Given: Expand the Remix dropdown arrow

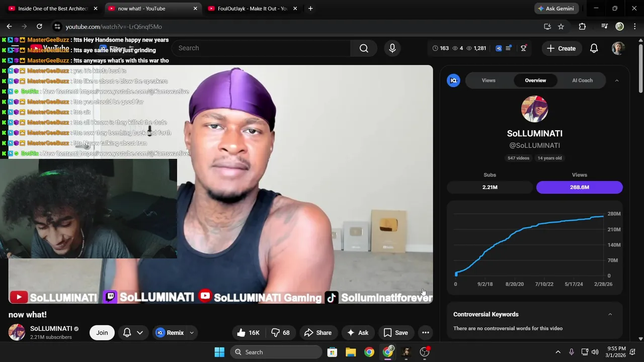Looking at the screenshot, I should coord(191,333).
